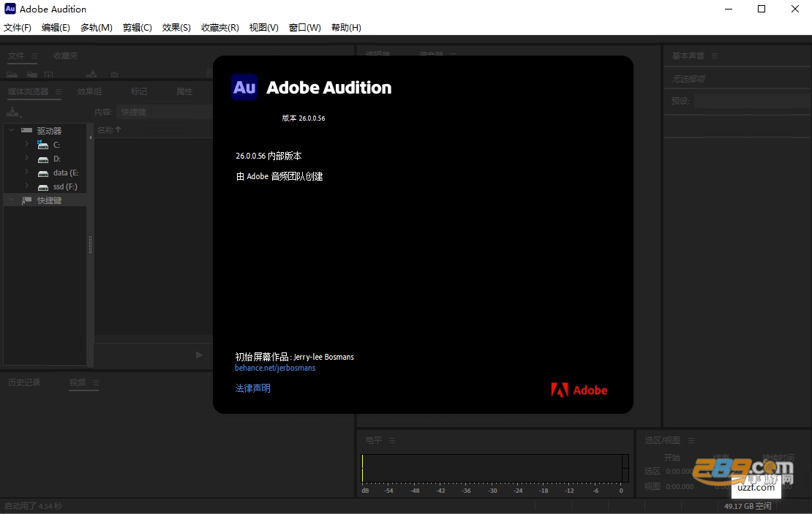812x514 pixels.
Task: Expand the ssd (F:) drive node
Action: [x=27, y=186]
